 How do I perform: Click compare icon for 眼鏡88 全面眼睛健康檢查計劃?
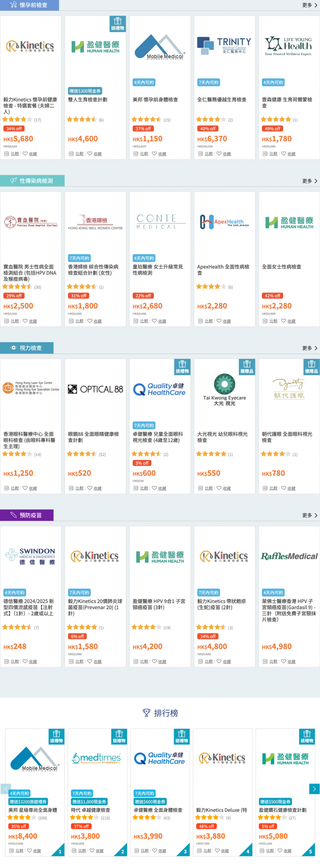tap(71, 488)
